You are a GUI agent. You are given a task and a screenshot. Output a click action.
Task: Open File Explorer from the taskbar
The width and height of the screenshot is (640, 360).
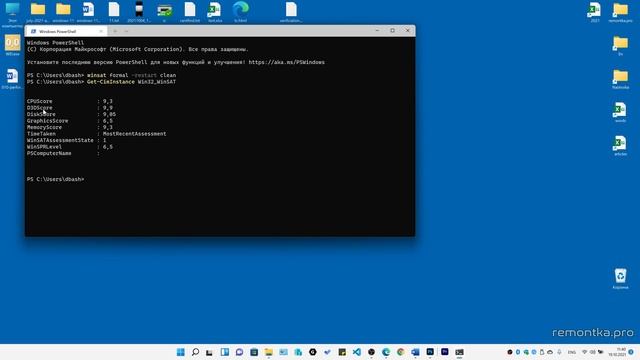tap(269, 352)
